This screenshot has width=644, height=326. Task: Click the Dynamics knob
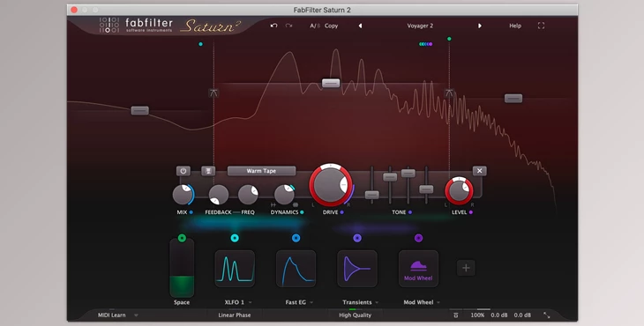pyautogui.click(x=284, y=195)
